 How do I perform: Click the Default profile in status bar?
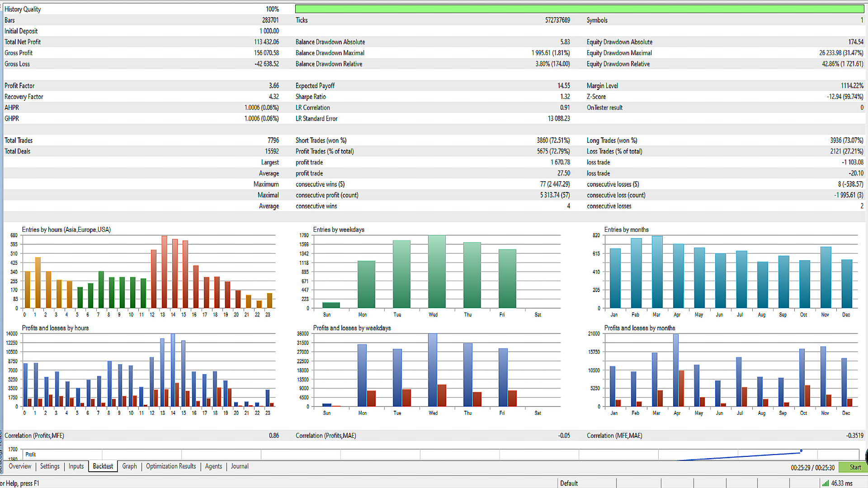pyautogui.click(x=569, y=483)
